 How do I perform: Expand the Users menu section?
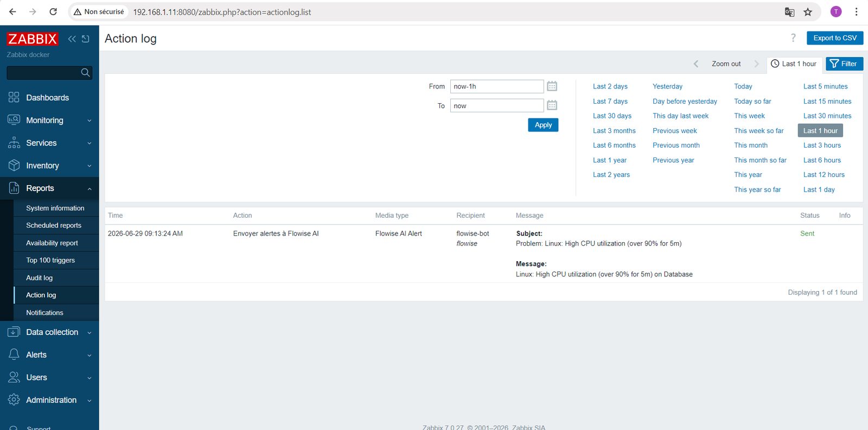pyautogui.click(x=49, y=377)
